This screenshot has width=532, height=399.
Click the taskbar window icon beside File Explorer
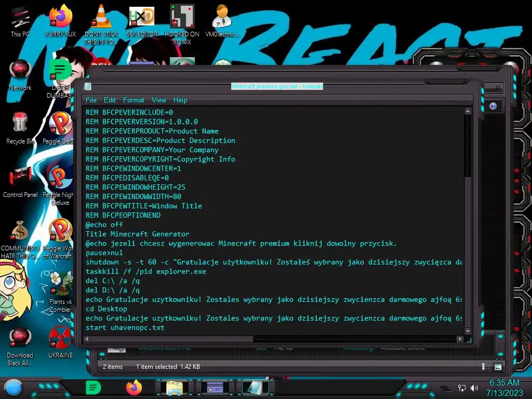click(x=215, y=388)
